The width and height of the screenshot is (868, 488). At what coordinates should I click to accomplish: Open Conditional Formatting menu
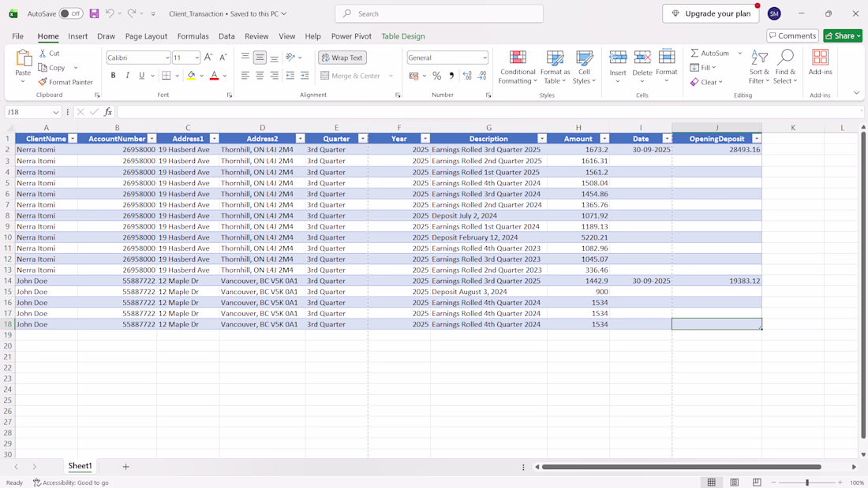[518, 68]
